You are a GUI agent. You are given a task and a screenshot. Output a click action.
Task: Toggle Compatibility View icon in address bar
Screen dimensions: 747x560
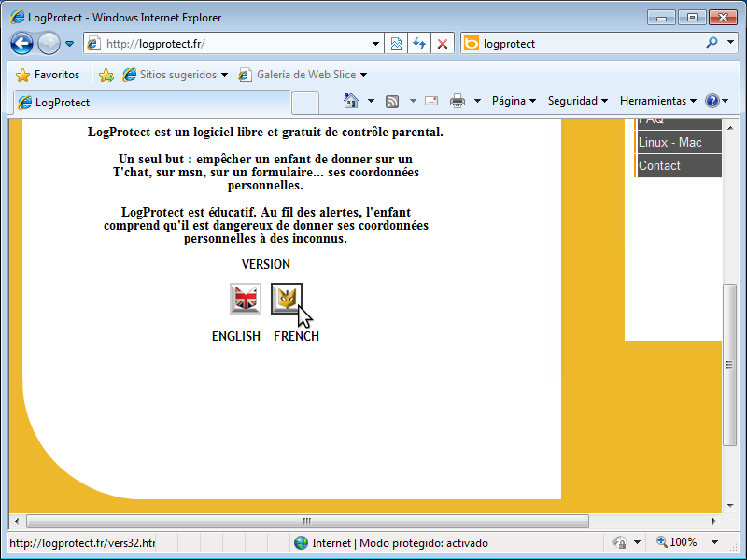396,44
